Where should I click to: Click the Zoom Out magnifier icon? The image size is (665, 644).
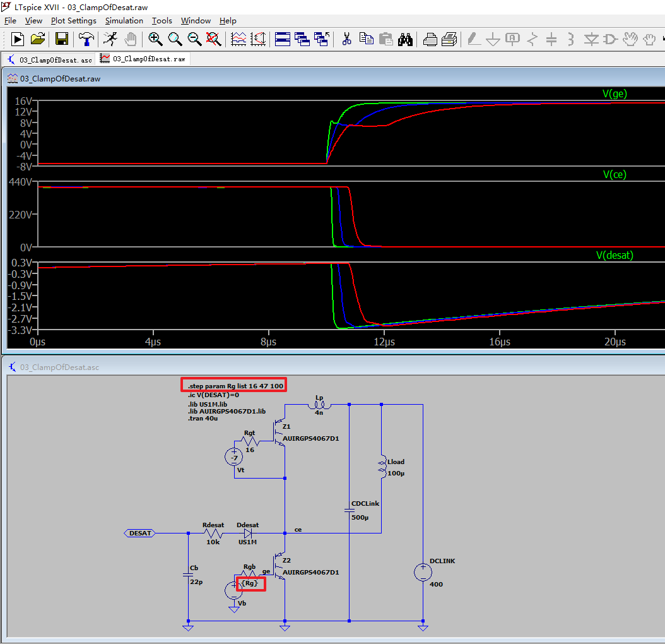(x=194, y=39)
